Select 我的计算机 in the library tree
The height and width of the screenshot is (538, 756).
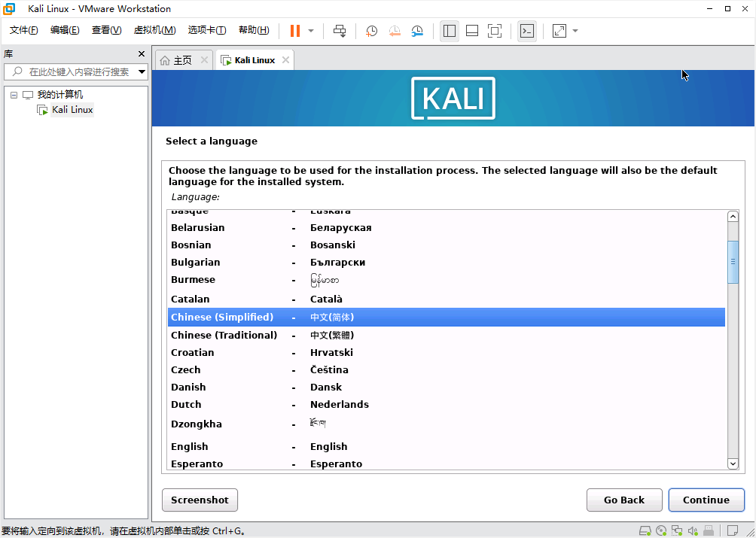[59, 95]
